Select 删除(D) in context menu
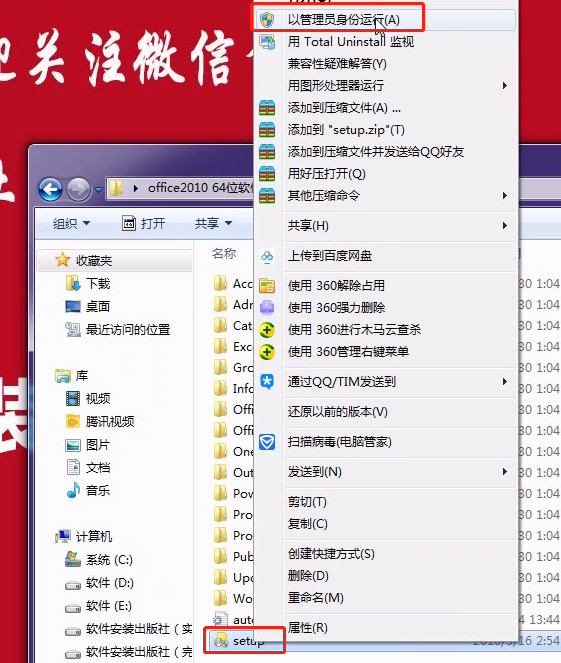Screen dimensions: 561x663 tap(308, 576)
